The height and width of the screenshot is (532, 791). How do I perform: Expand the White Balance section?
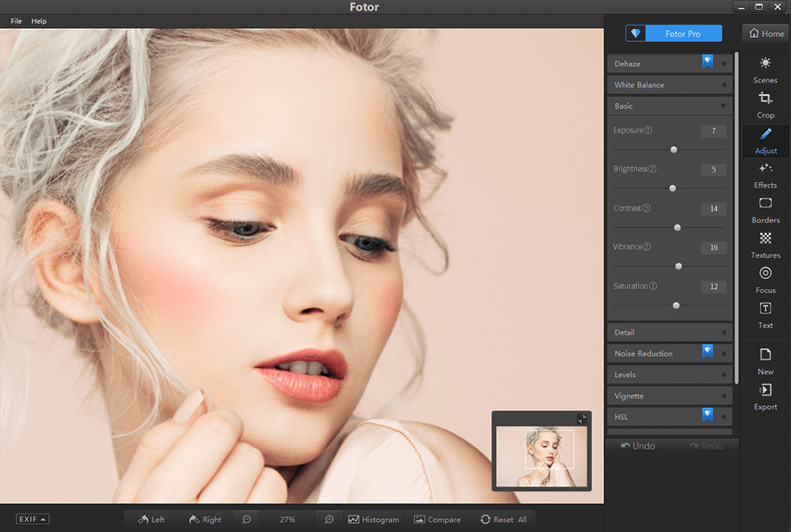tap(667, 84)
